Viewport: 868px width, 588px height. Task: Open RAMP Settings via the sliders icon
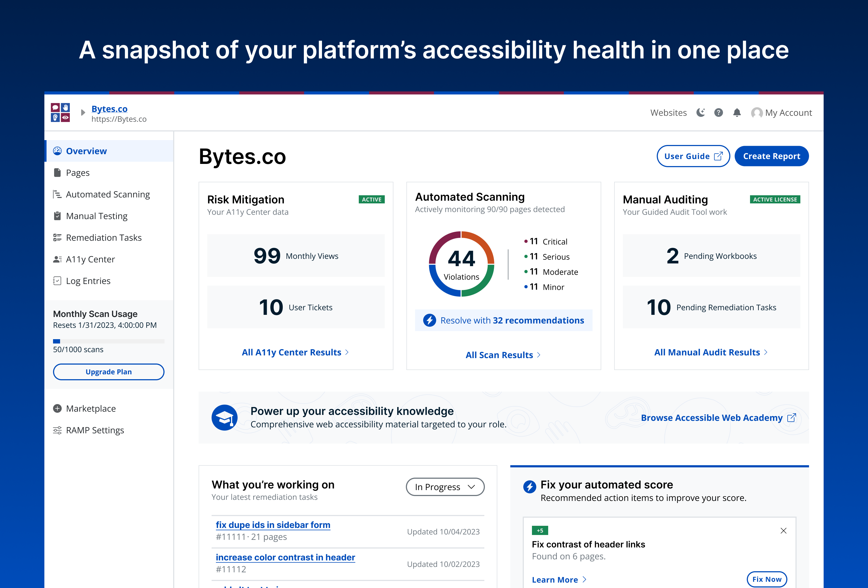click(x=58, y=430)
